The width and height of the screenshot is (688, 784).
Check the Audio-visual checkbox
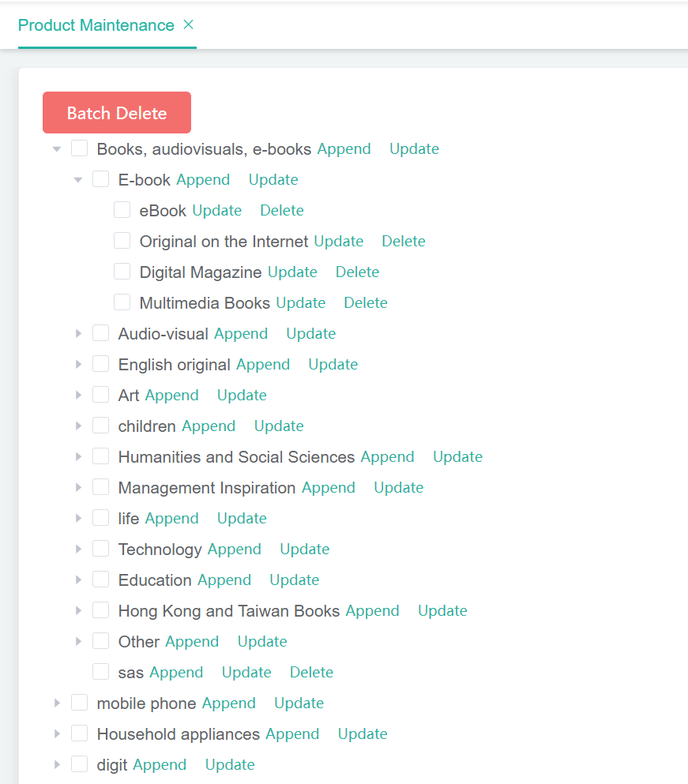tap(100, 333)
